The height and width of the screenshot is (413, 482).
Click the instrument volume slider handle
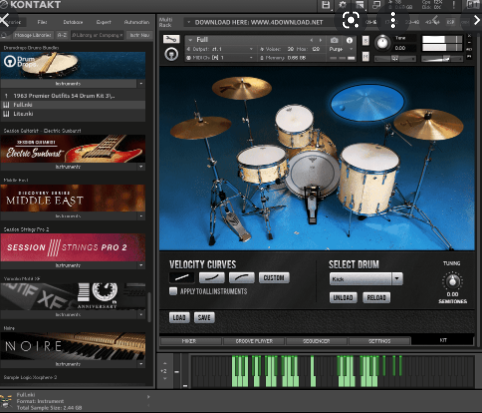[x=448, y=59]
